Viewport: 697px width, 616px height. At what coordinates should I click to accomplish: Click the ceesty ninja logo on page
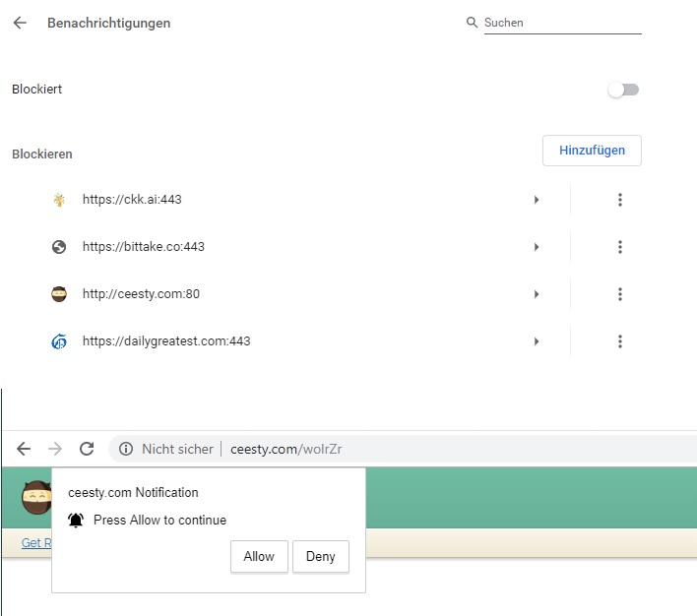tap(36, 497)
